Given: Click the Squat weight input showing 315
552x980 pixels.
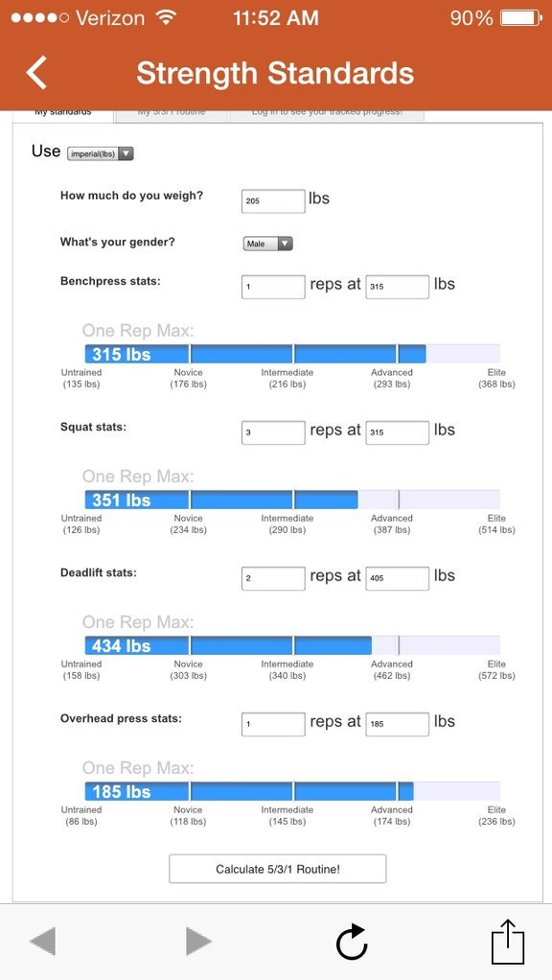Looking at the screenshot, I should tap(397, 432).
